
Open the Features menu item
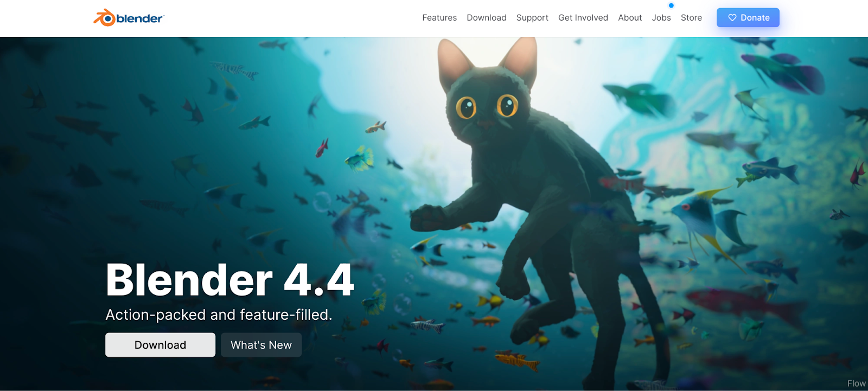pyautogui.click(x=439, y=18)
